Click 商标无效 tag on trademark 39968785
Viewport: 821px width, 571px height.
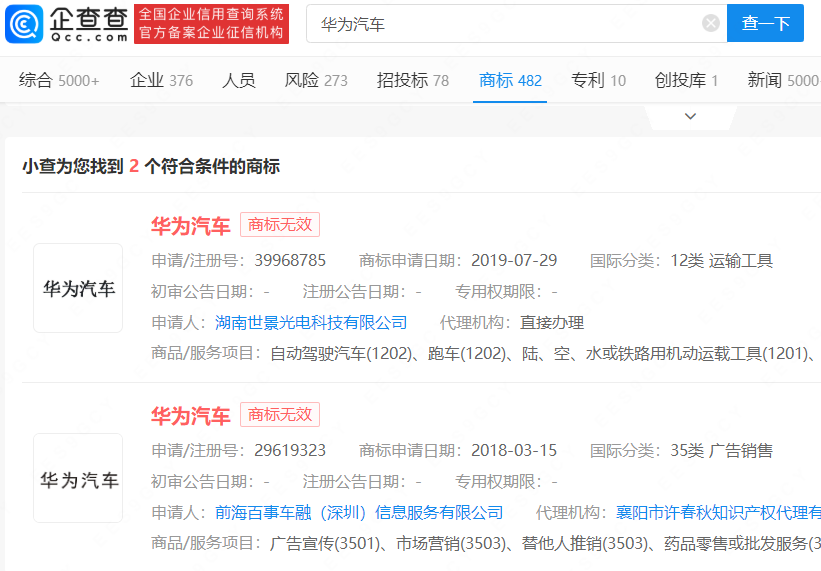coord(280,225)
